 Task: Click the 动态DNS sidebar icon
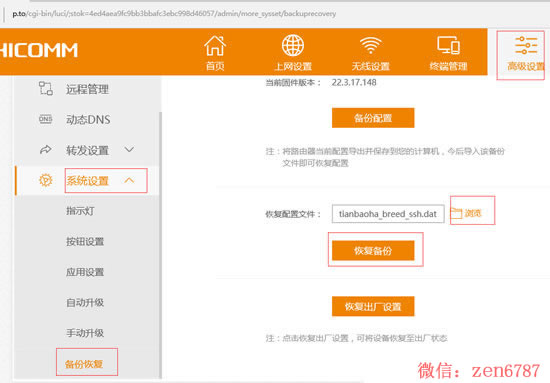46,119
